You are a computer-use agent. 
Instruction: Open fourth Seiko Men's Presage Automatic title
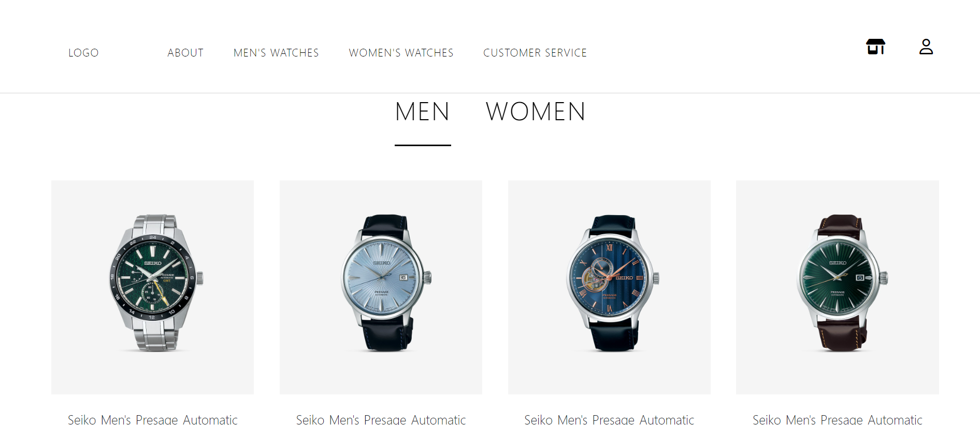coord(838,419)
